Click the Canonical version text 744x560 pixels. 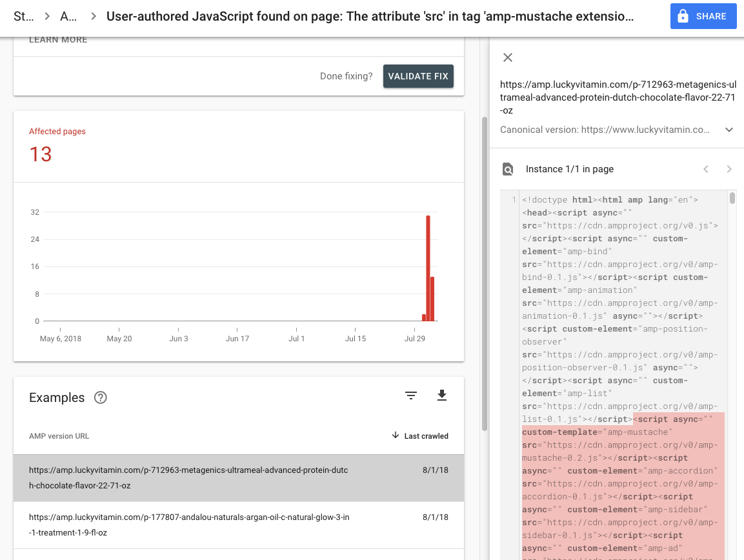(605, 130)
